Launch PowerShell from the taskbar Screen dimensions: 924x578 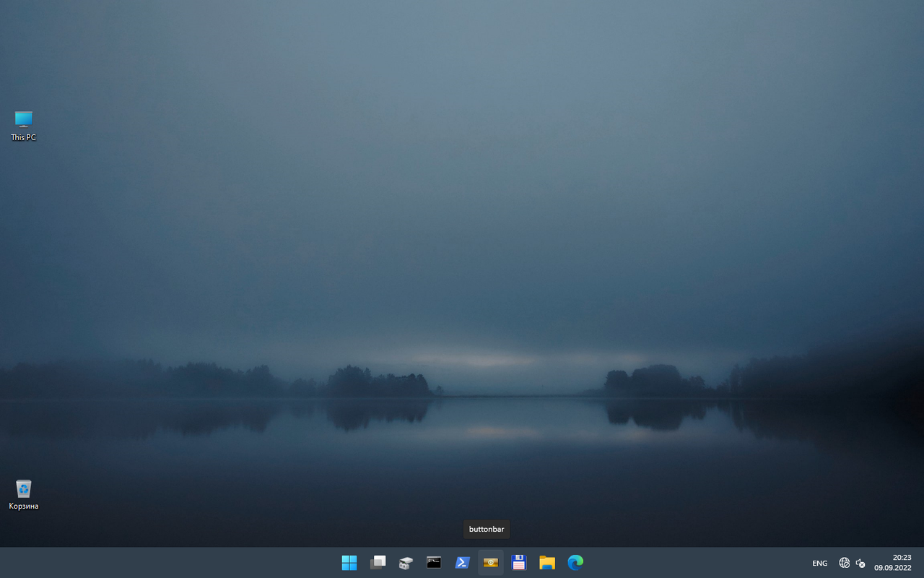(462, 563)
